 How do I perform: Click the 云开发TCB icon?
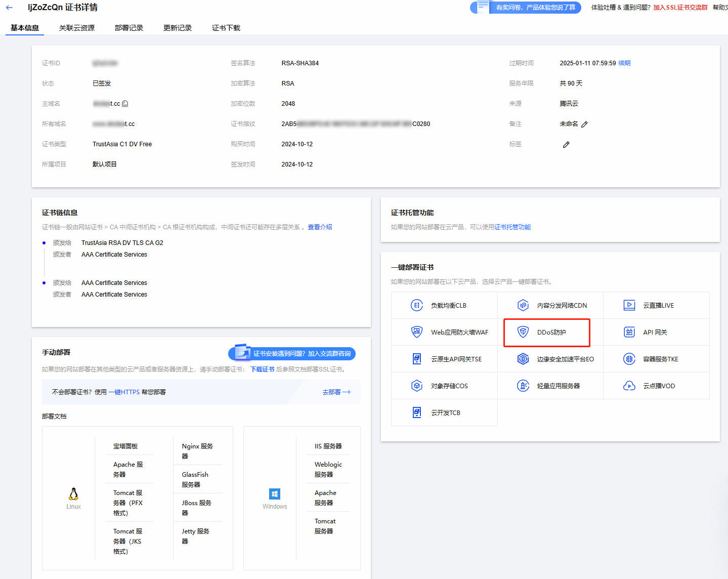click(417, 412)
